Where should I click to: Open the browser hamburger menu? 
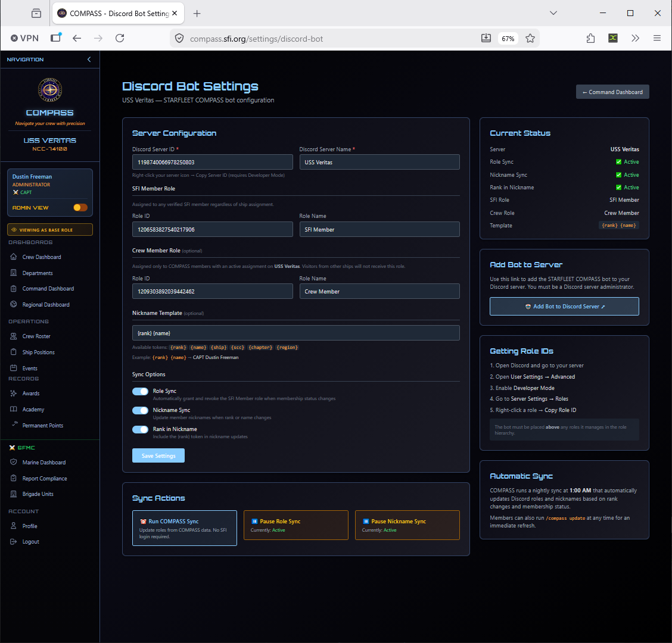coord(657,38)
